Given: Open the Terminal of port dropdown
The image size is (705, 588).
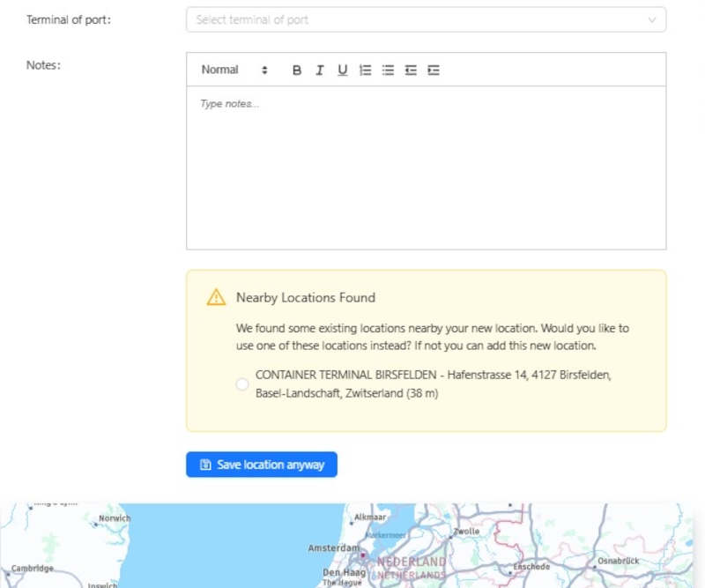Looking at the screenshot, I should point(427,19).
